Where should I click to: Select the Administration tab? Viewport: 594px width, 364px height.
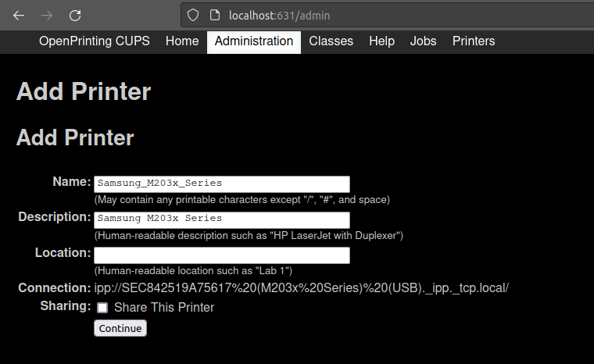coord(254,41)
